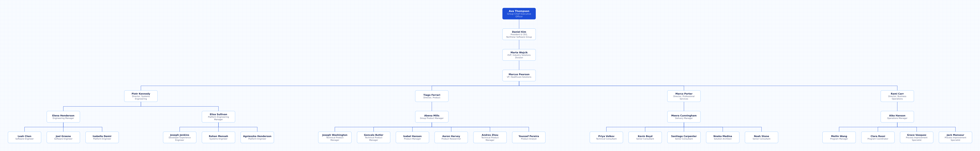Click Elisa Sullivan Platform Engineering Manager
The height and width of the screenshot is (151, 980).
coord(218,117)
